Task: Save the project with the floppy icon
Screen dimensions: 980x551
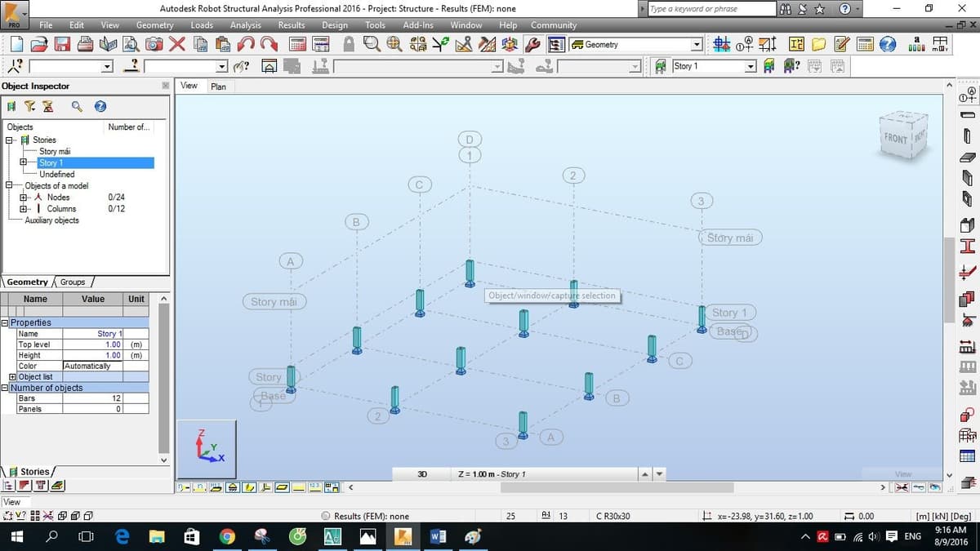Action: (x=60, y=45)
